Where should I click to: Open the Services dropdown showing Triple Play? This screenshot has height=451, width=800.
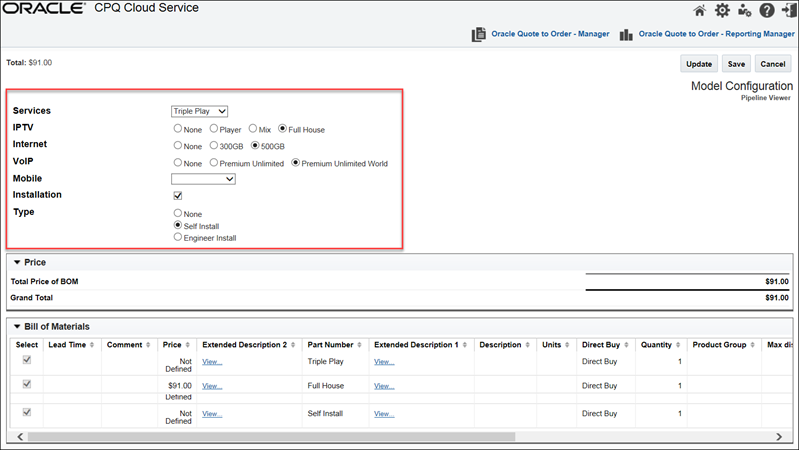point(200,111)
